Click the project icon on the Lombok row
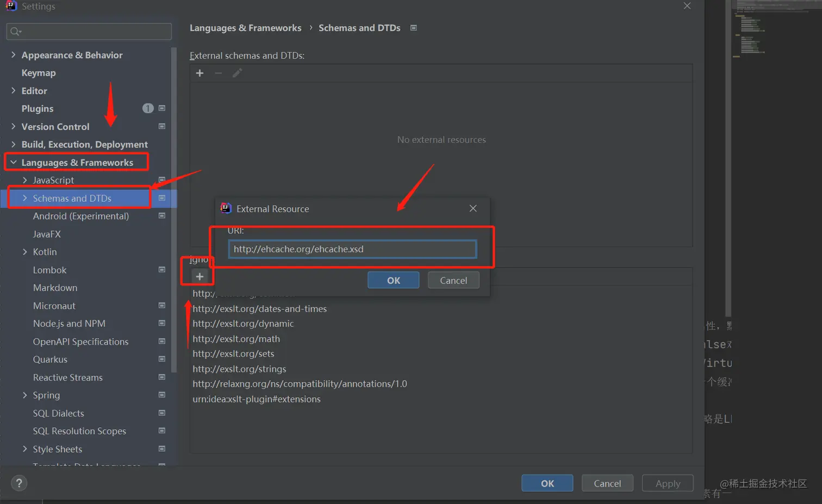This screenshot has width=822, height=504. pyautogui.click(x=161, y=270)
